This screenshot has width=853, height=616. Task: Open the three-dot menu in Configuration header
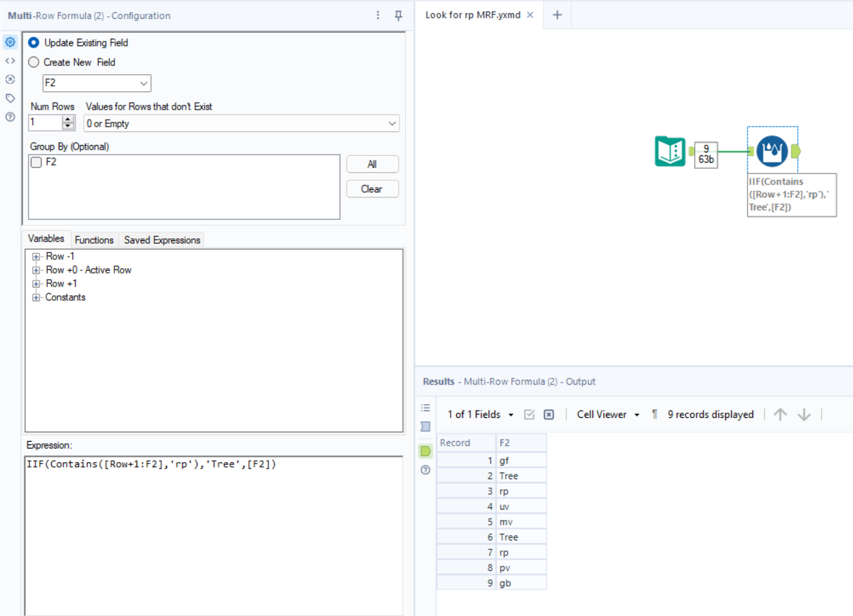coord(378,15)
